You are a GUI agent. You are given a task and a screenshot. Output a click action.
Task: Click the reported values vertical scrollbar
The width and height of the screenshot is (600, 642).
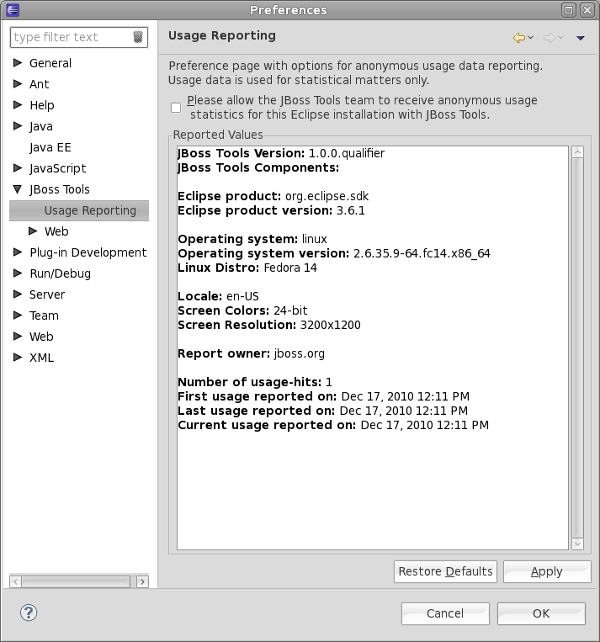[576, 345]
